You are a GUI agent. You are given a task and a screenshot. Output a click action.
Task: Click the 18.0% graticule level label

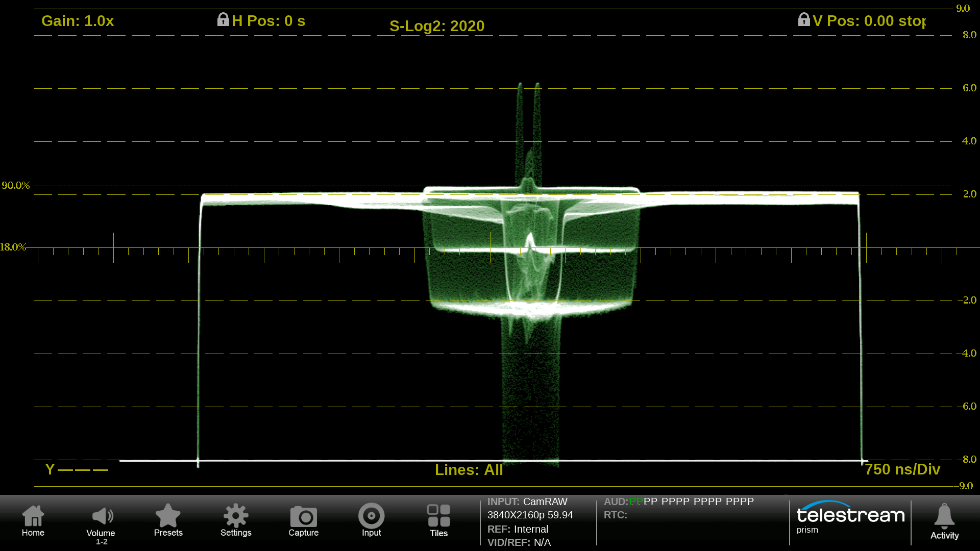(x=14, y=247)
